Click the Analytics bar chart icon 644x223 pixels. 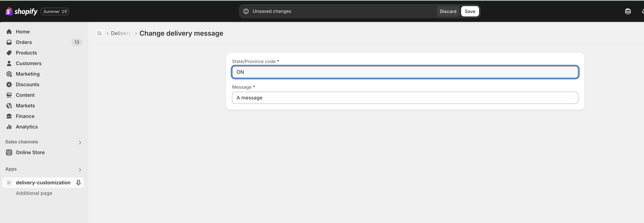(x=9, y=127)
